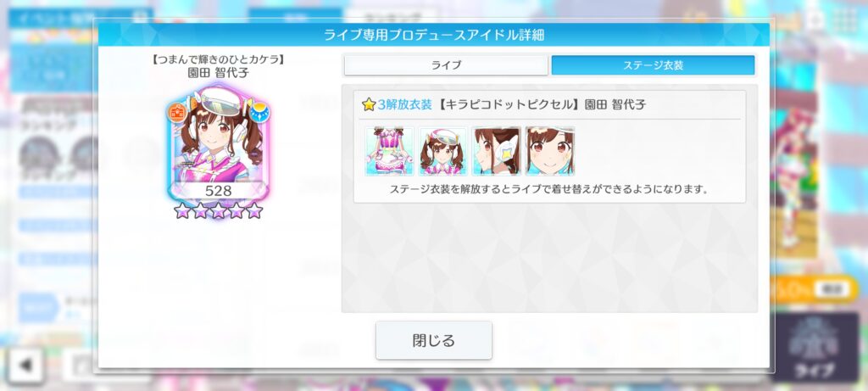Image resolution: width=868 pixels, height=391 pixels.
Task: Click the ライブ専用プロデュースアイドル詳細 title bar
Action: [434, 35]
